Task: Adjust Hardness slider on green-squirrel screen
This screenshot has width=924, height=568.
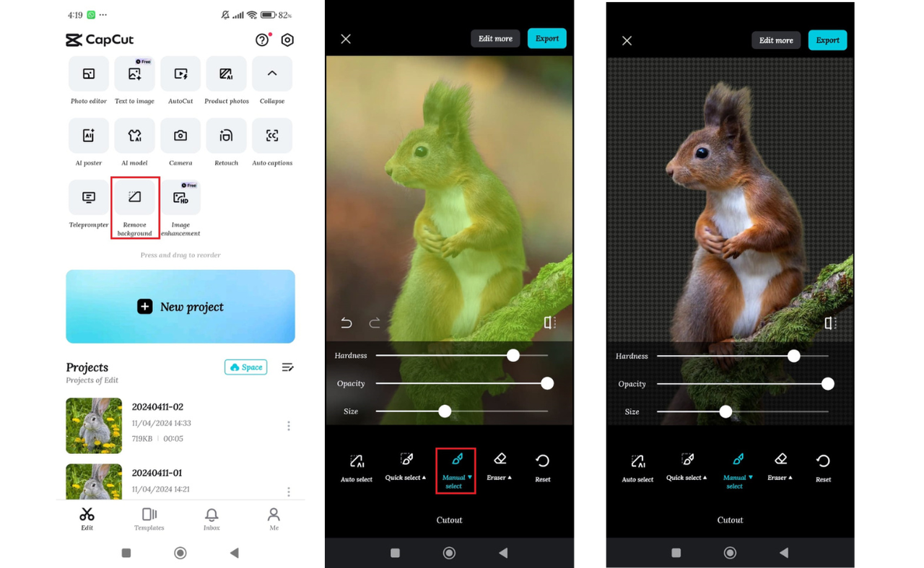Action: click(462, 355)
